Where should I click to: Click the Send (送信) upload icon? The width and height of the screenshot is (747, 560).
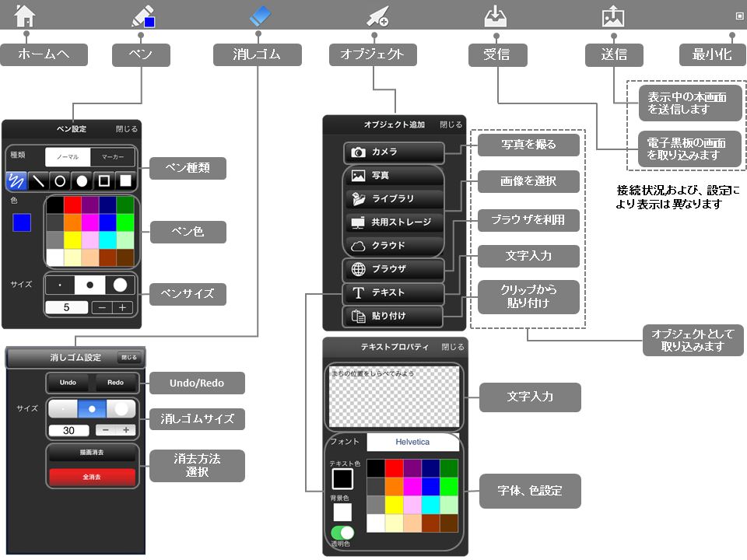pos(613,16)
